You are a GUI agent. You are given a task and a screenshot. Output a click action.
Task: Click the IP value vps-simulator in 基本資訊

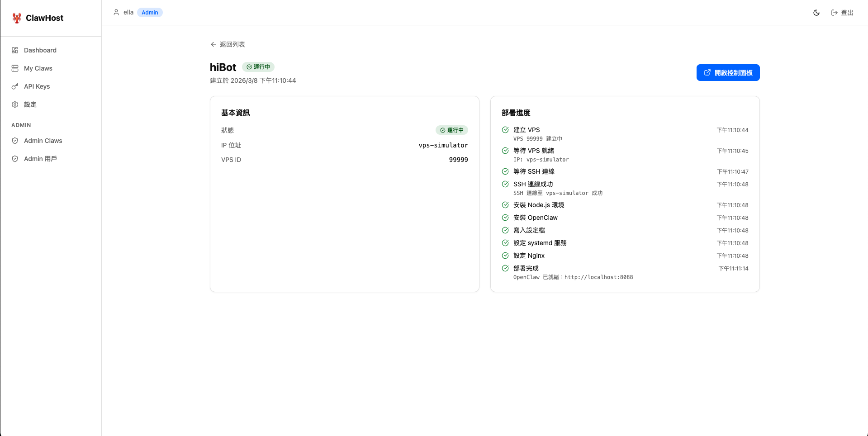pyautogui.click(x=443, y=145)
